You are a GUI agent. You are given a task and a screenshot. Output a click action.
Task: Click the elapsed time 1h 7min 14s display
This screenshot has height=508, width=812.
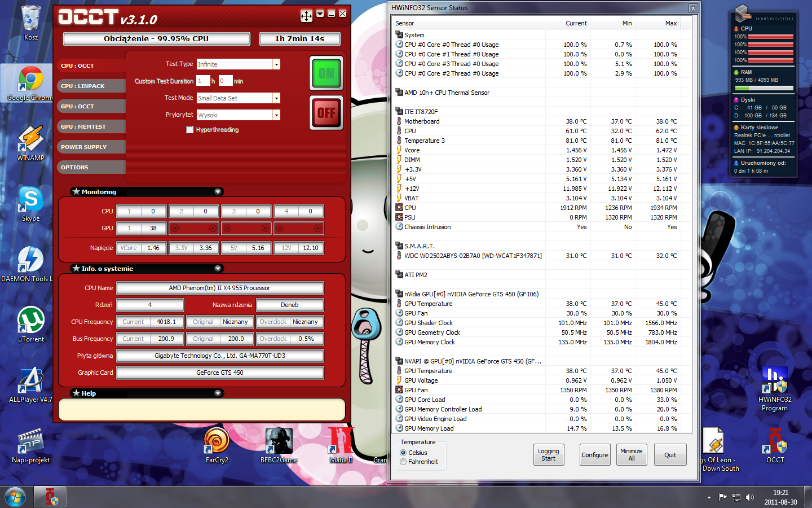(x=300, y=39)
